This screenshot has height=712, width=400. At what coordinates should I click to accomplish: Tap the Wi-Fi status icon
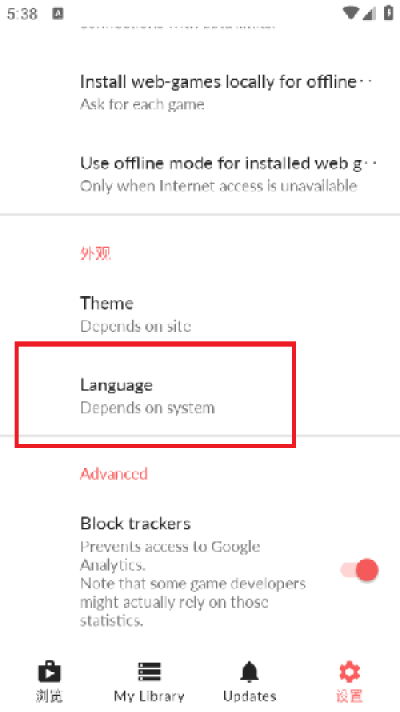(x=351, y=13)
